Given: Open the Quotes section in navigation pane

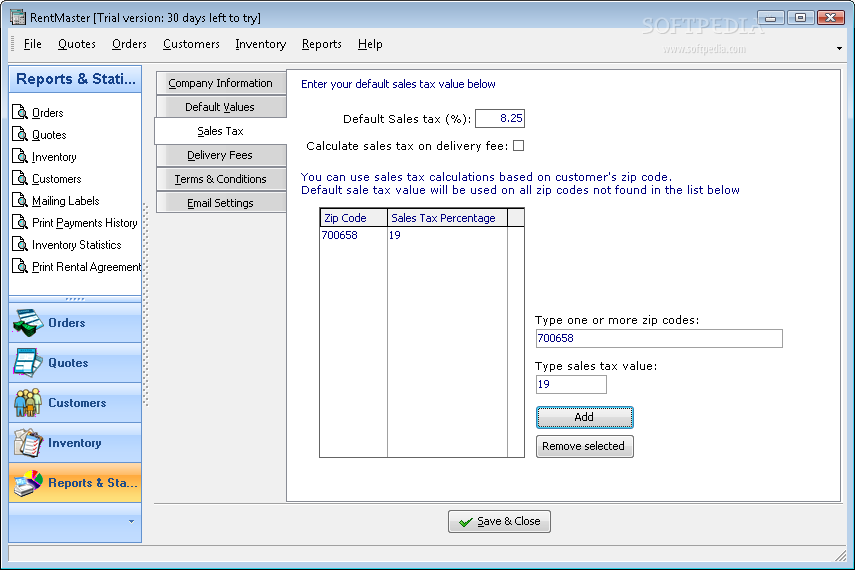Looking at the screenshot, I should point(75,363).
